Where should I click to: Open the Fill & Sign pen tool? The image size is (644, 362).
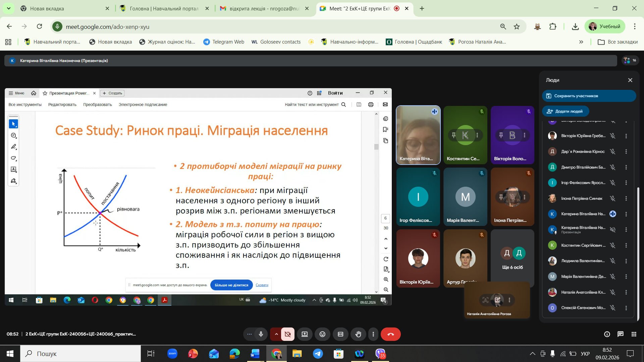[14, 181]
